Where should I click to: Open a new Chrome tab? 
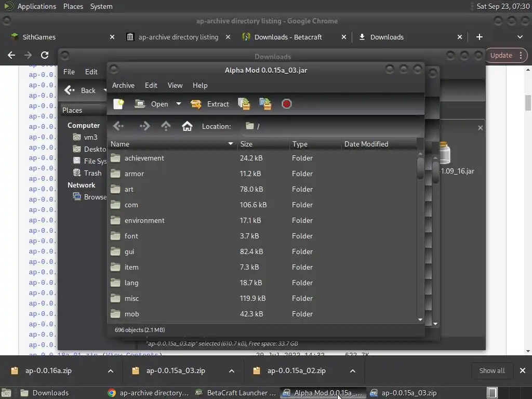tap(480, 37)
